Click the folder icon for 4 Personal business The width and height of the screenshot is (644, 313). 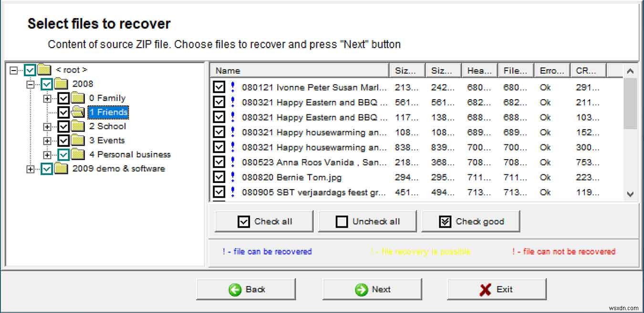pyautogui.click(x=77, y=154)
